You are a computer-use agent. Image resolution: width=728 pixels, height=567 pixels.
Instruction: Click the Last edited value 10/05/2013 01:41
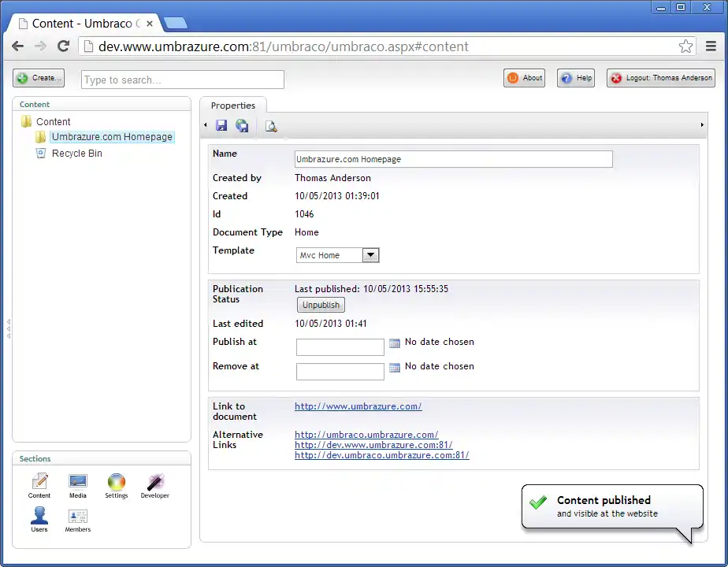(331, 324)
